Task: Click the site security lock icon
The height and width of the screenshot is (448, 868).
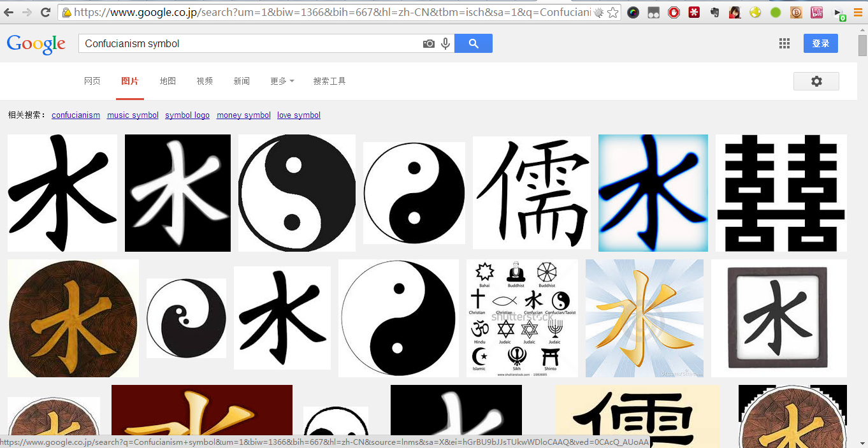Action: click(x=66, y=12)
